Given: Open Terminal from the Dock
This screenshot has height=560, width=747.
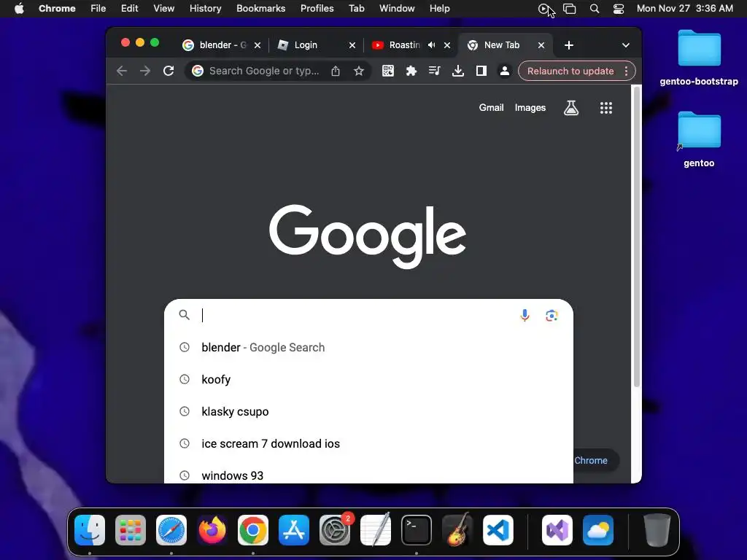Looking at the screenshot, I should click(417, 530).
